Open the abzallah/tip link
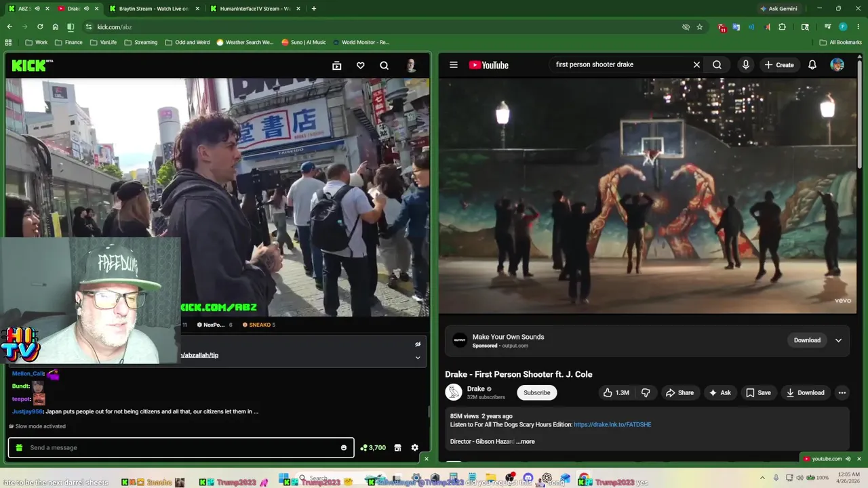 click(199, 355)
